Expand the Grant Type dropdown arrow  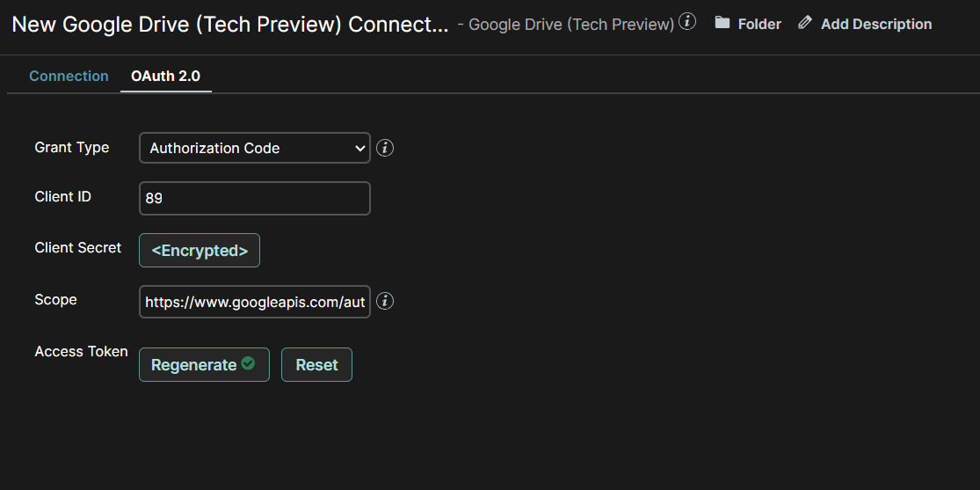(360, 149)
